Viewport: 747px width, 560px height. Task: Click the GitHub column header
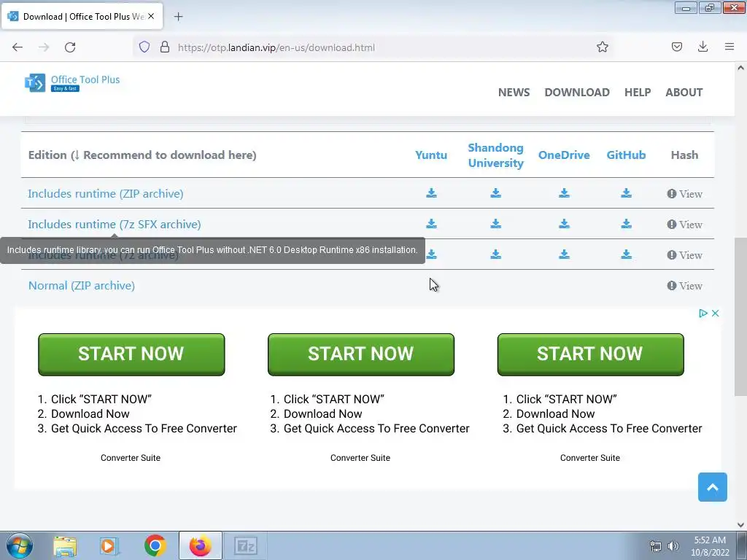[x=626, y=155]
